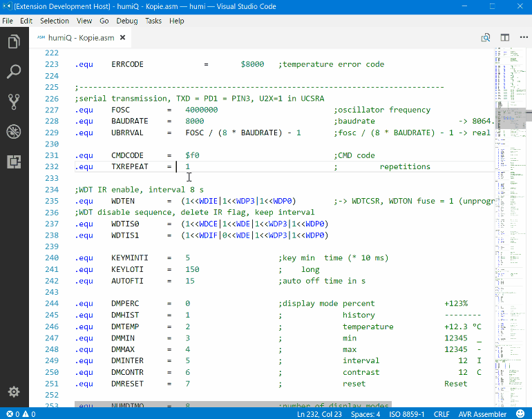Image resolution: width=532 pixels, height=419 pixels.
Task: Click line number 240 in gutter
Action: pos(52,258)
